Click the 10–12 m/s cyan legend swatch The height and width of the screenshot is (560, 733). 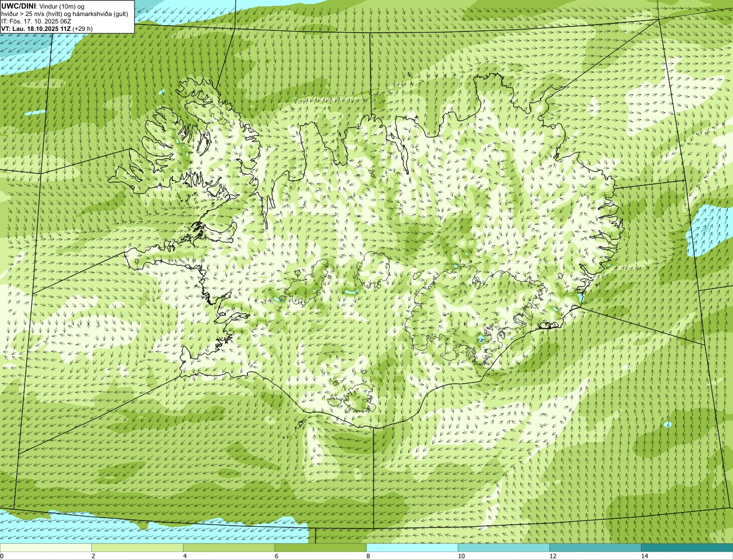[x=504, y=548]
